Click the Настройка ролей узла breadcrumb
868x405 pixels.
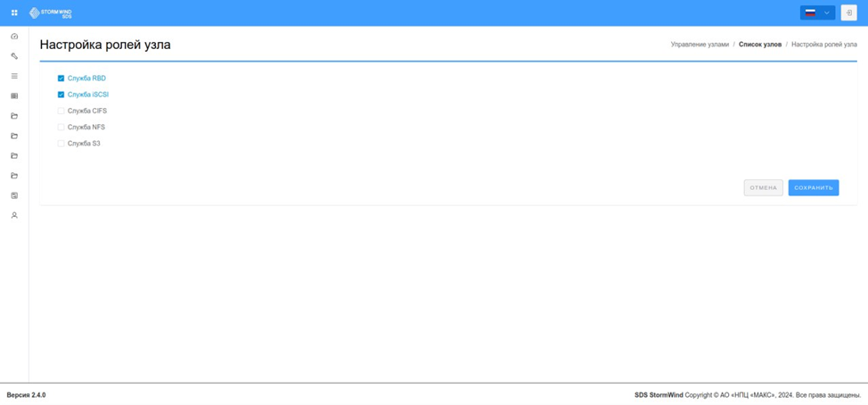click(x=824, y=45)
